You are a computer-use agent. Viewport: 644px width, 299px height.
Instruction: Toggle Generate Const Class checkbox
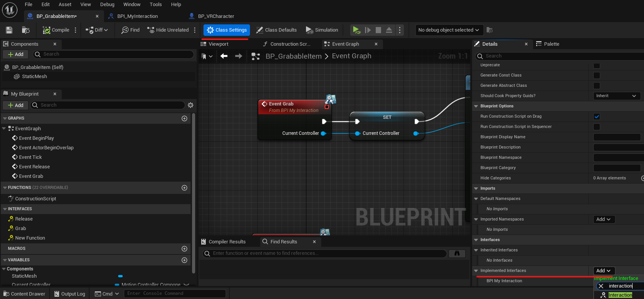[597, 75]
